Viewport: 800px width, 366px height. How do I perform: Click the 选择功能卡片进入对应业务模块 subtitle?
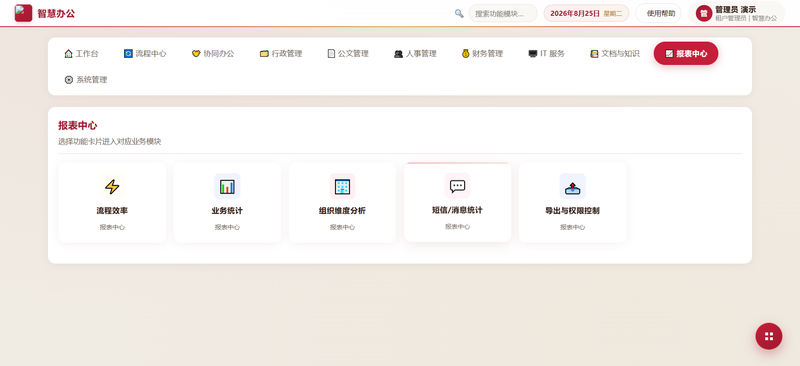click(110, 141)
